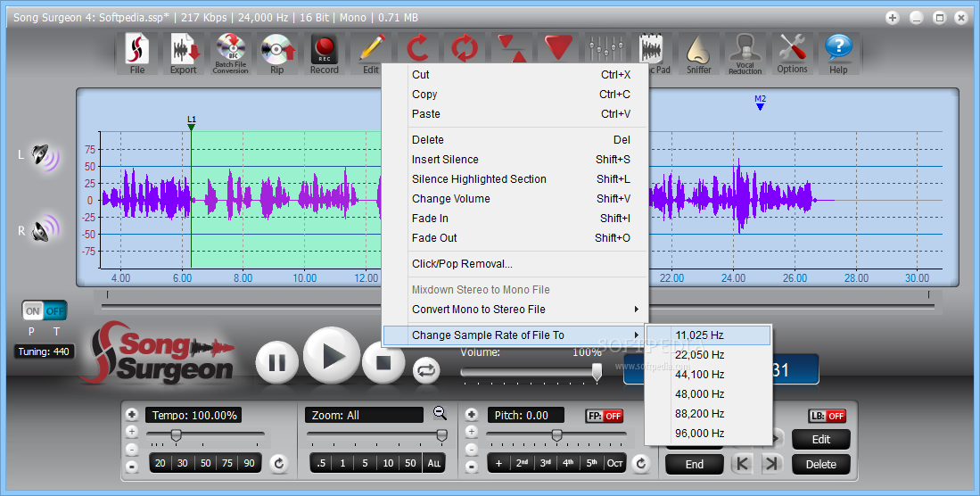Toggle the FP switch currently OFF

pyautogui.click(x=604, y=416)
